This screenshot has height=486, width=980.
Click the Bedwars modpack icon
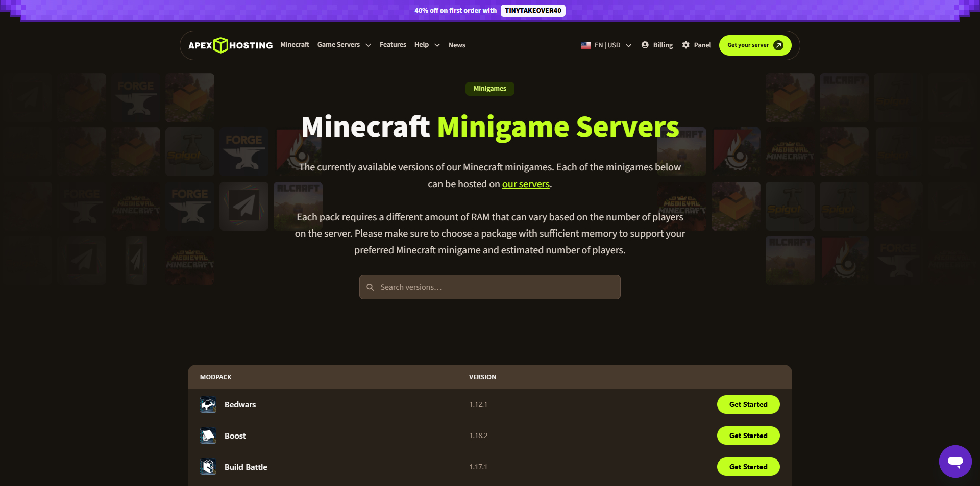click(208, 404)
